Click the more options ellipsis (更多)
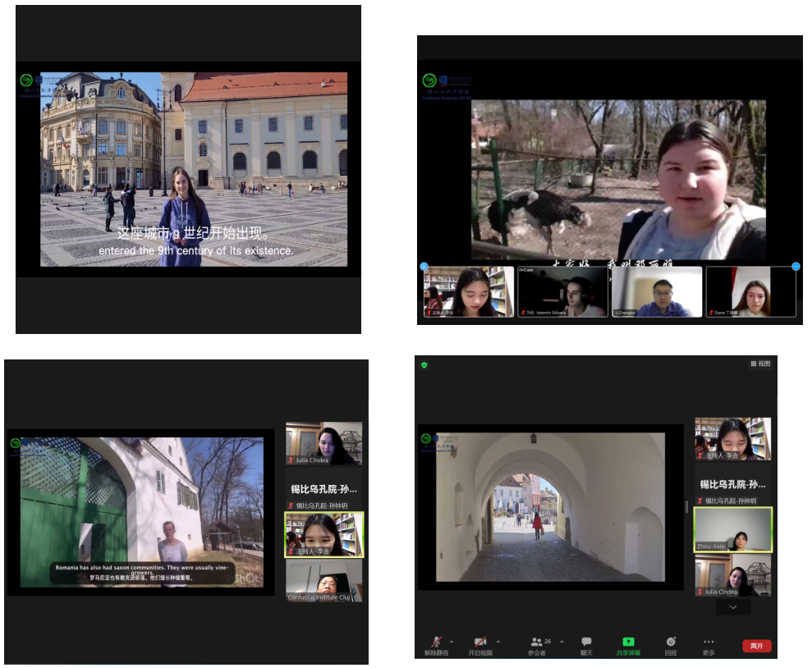The width and height of the screenshot is (812, 668). tap(709, 642)
